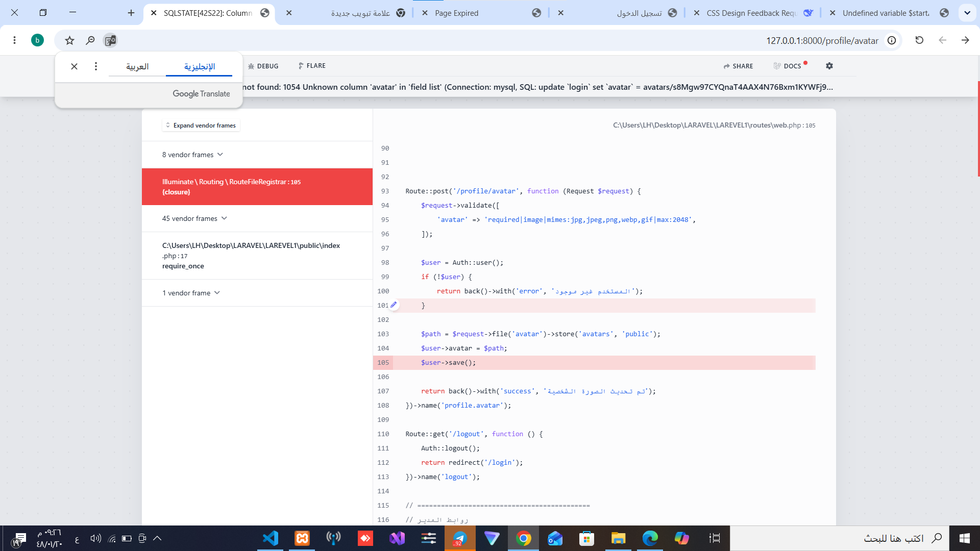Open Visual Studio Code from the taskbar
This screenshot has width=980, height=551.
pos(270,538)
